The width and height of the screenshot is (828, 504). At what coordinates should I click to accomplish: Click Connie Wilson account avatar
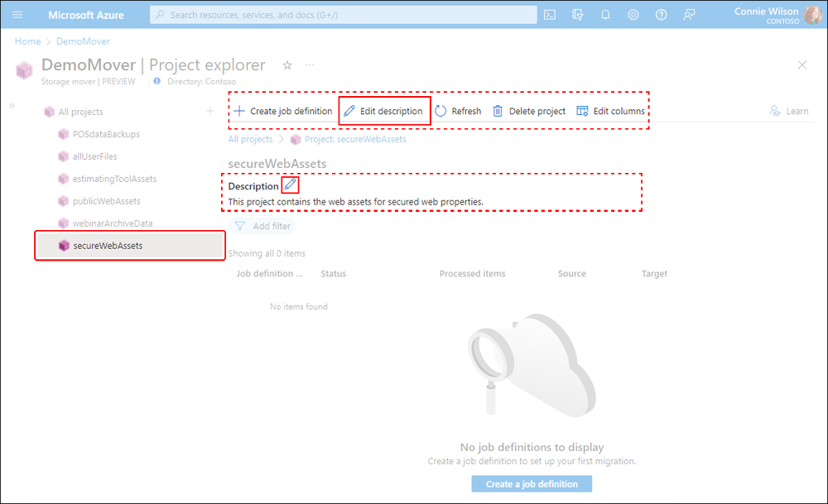click(x=812, y=15)
